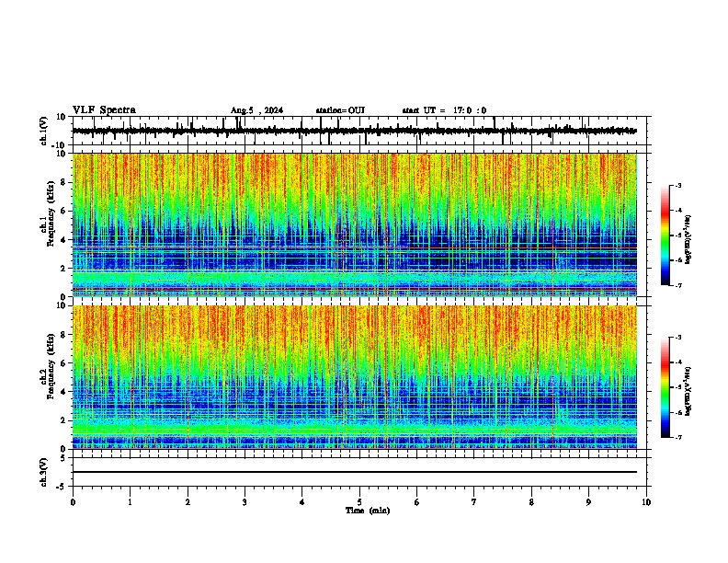Viewport: 728px width, 563px height.
Task: Click the ch.2 colorbar log(PSD) unit label
Action: pyautogui.click(x=688, y=391)
